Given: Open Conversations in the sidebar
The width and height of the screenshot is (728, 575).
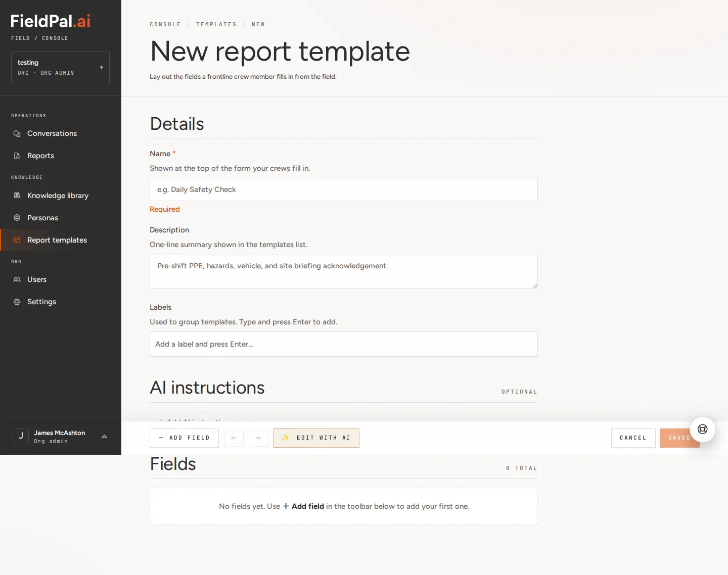Looking at the screenshot, I should click(61, 133).
